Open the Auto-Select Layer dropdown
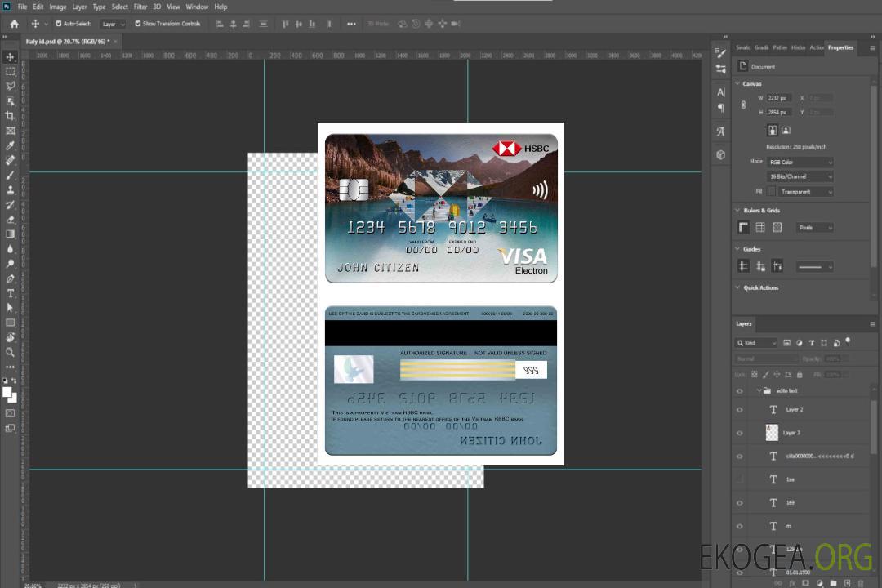 (x=113, y=24)
